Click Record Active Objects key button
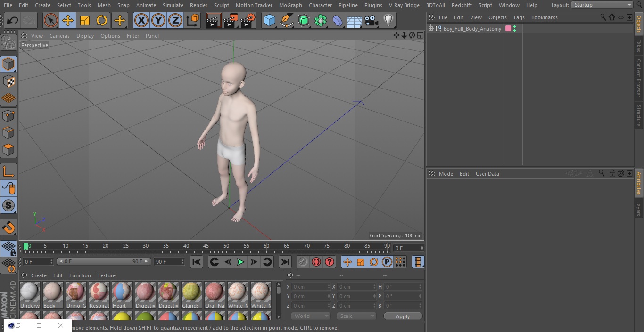The image size is (644, 332). (x=303, y=262)
